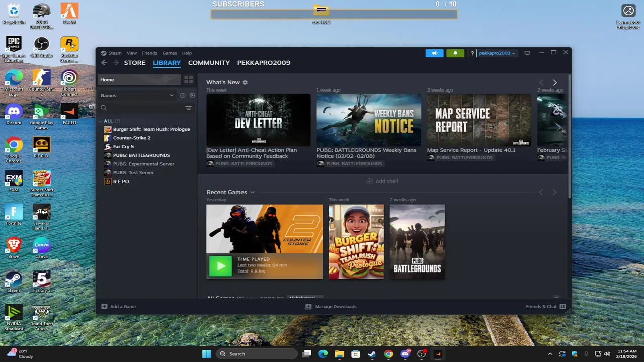The image size is (644, 362).
Task: Click Add a Game
Action: [x=119, y=306]
